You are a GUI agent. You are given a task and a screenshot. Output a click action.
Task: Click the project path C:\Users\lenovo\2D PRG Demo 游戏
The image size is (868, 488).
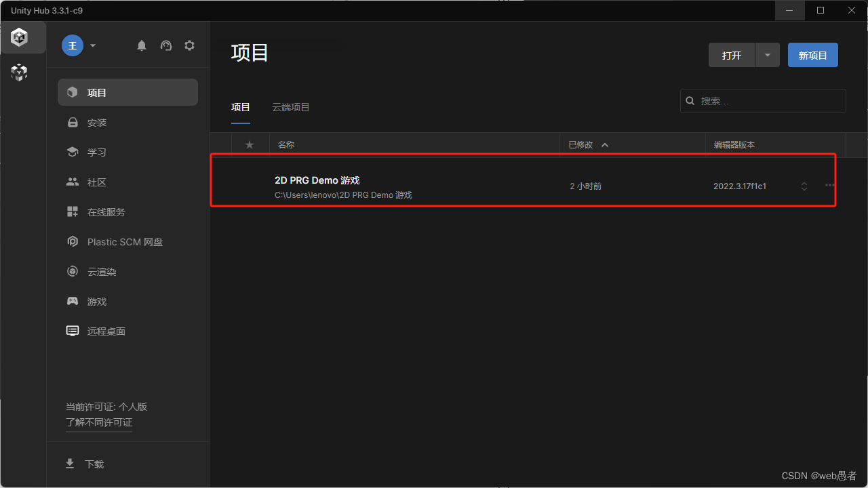[343, 195]
